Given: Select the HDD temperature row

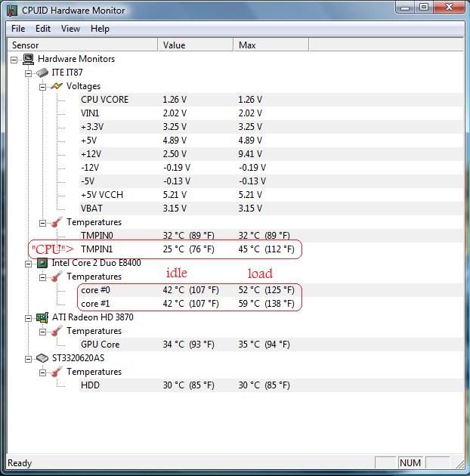Looking at the screenshot, I should [271, 385].
